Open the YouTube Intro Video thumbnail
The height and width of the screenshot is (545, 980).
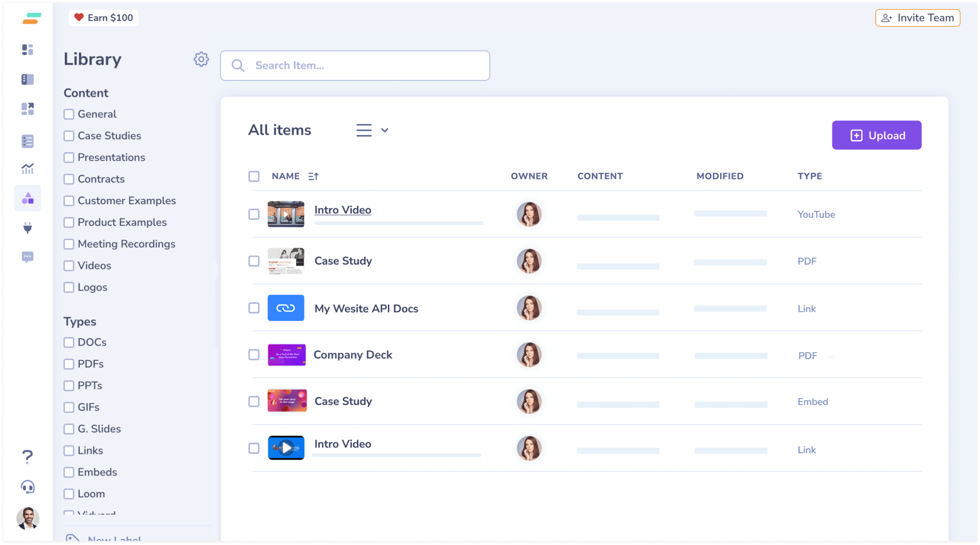pos(286,214)
